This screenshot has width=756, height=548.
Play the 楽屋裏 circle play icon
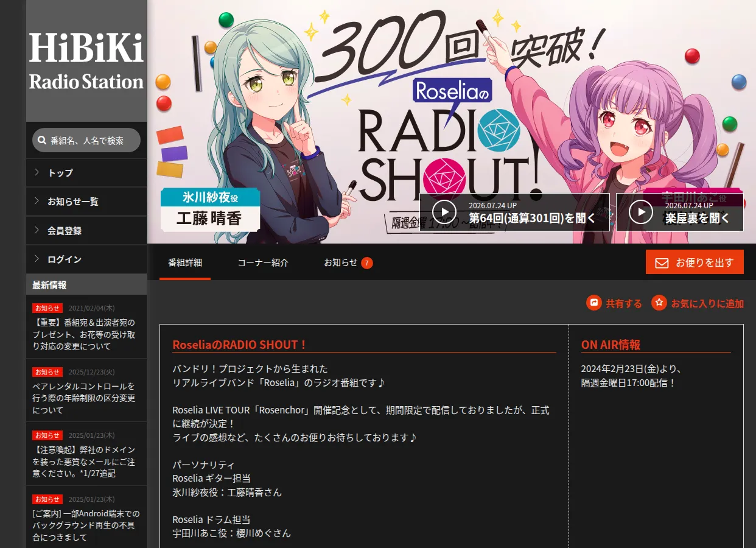641,212
